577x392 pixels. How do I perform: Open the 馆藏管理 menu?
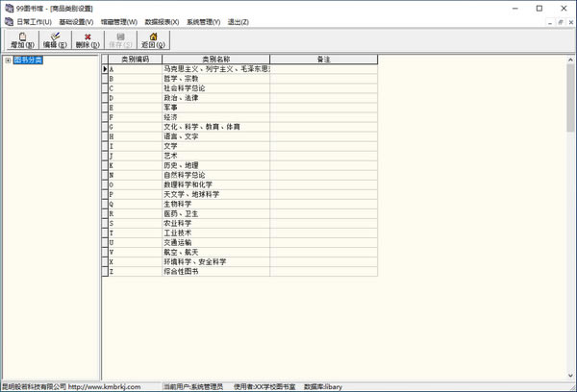click(x=119, y=21)
